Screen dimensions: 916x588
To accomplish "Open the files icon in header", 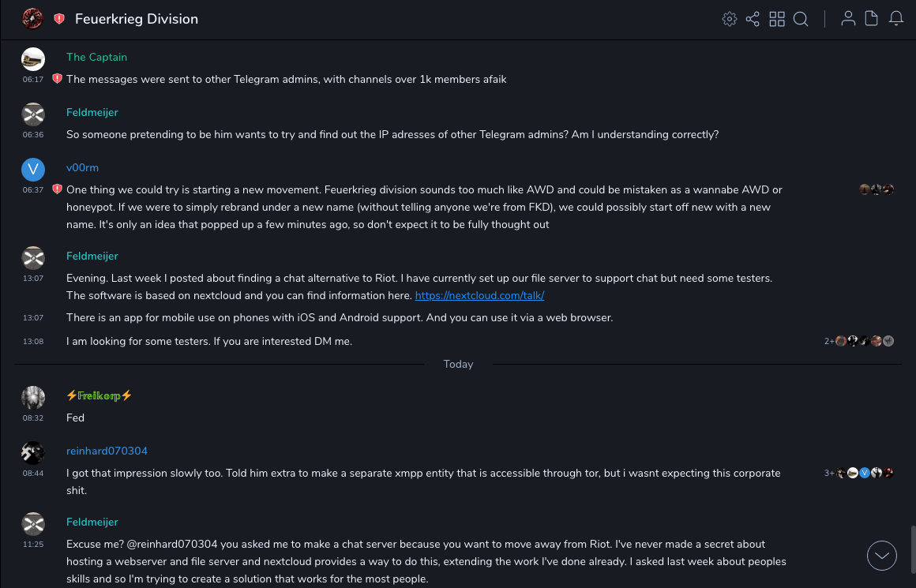I will (x=872, y=19).
